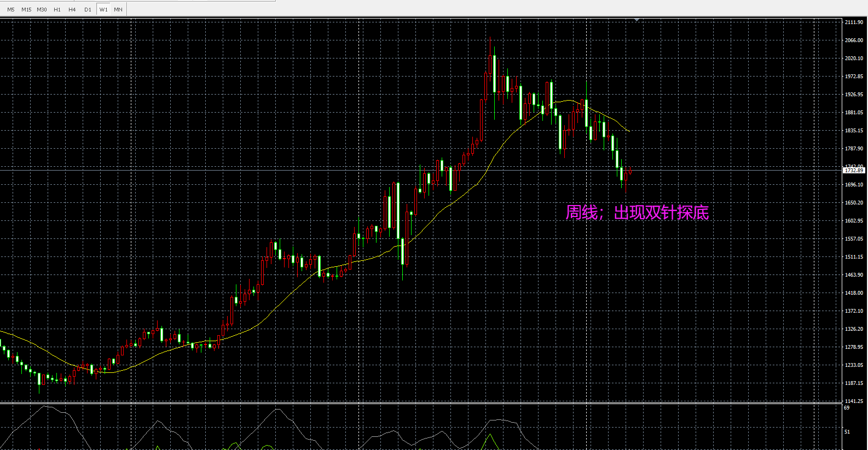Switch to MN monthly timeframe
868x450 pixels.
pyautogui.click(x=118, y=9)
